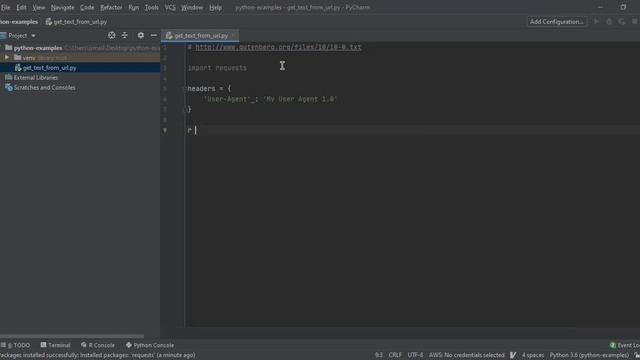Screen dimensions: 640x360
Task: Open the Code menu
Action: (87, 7)
